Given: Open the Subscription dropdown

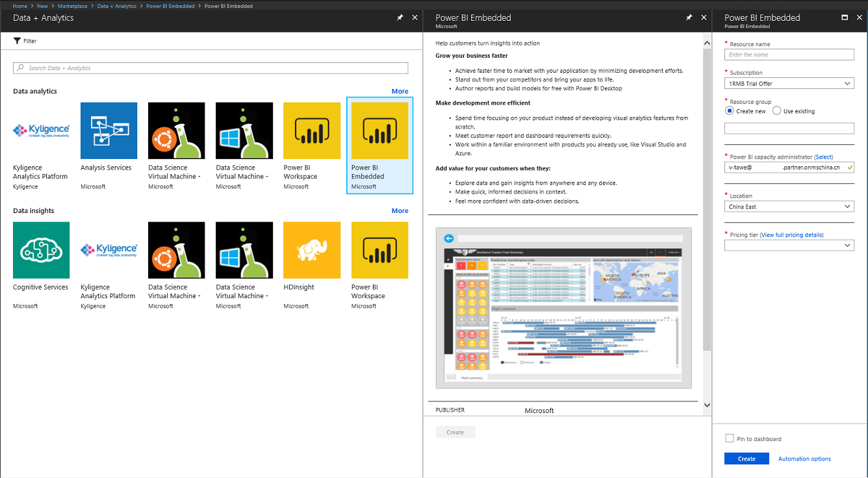Looking at the screenshot, I should click(789, 84).
